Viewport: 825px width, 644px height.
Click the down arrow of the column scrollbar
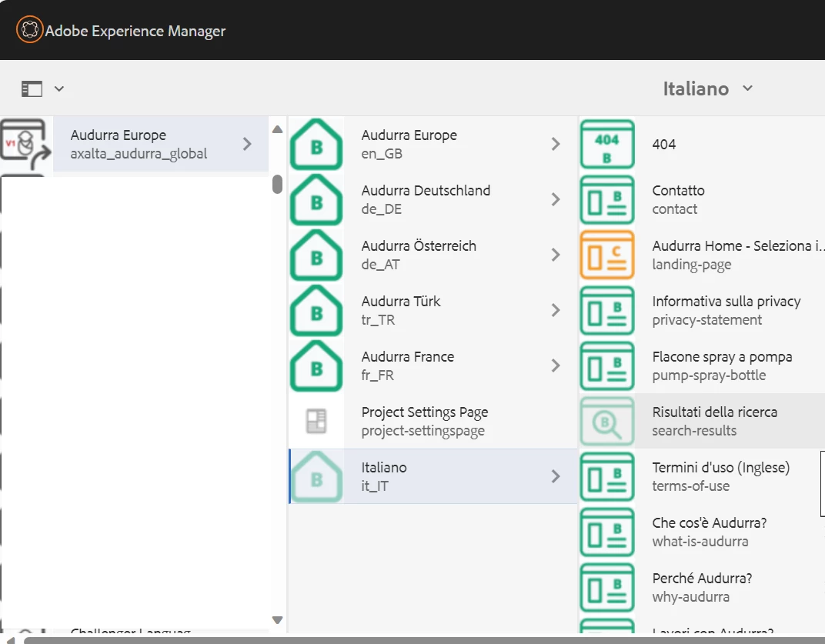click(x=277, y=620)
